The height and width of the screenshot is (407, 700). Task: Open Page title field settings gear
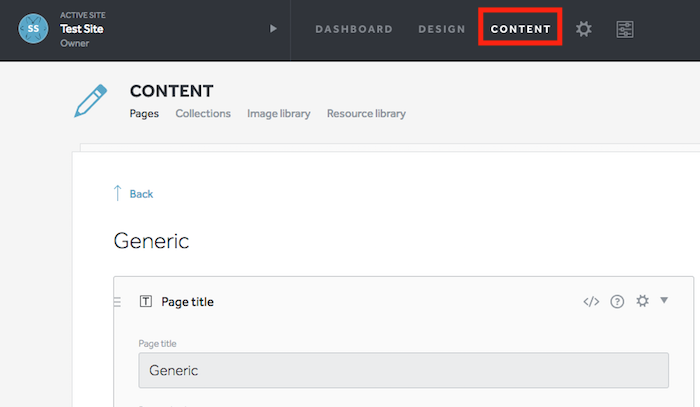point(642,301)
